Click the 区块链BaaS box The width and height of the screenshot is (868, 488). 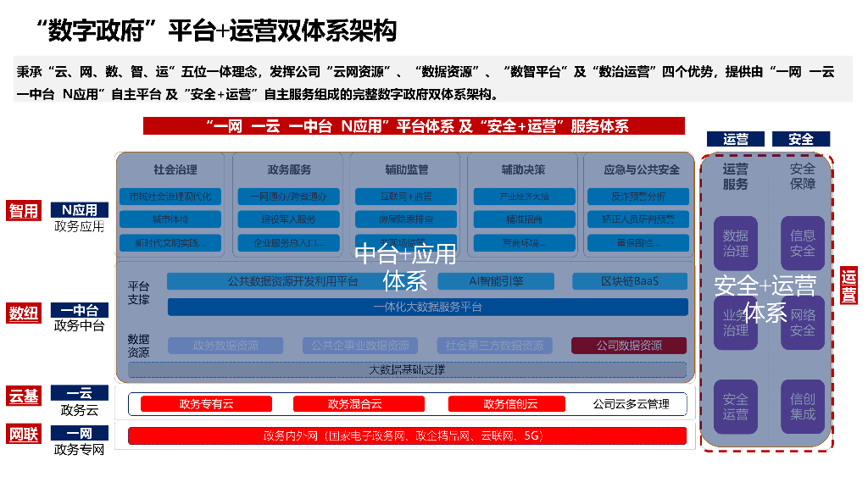pos(629,281)
